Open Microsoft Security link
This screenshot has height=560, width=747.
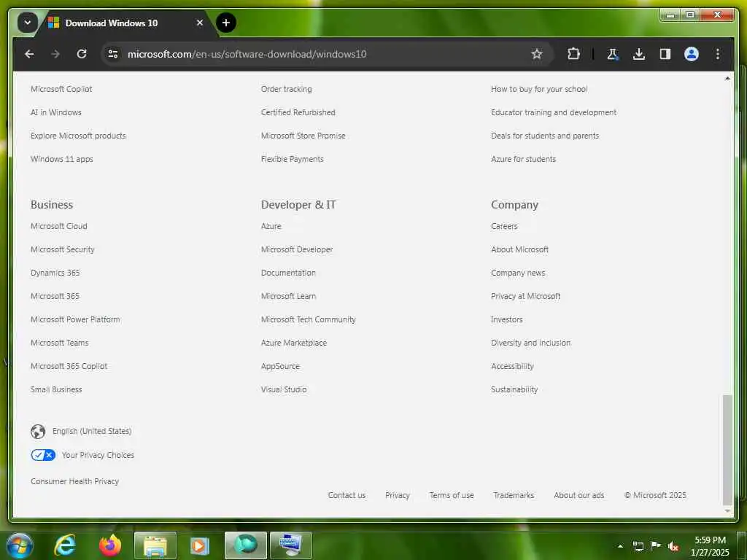(x=63, y=249)
